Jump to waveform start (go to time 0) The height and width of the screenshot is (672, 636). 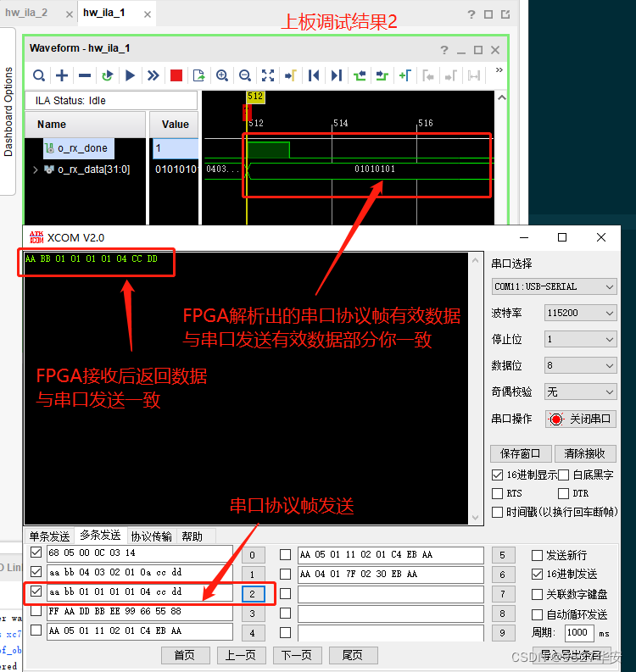coord(314,76)
